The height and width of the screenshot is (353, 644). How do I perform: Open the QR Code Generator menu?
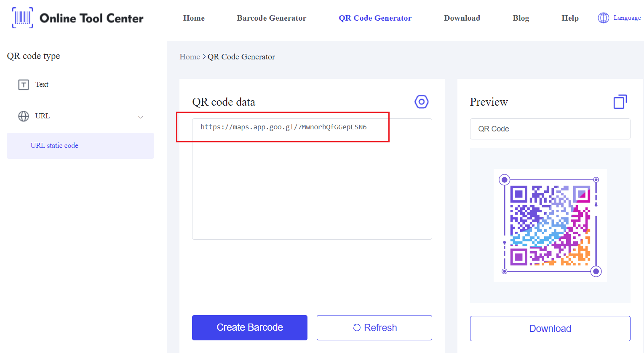pyautogui.click(x=375, y=18)
